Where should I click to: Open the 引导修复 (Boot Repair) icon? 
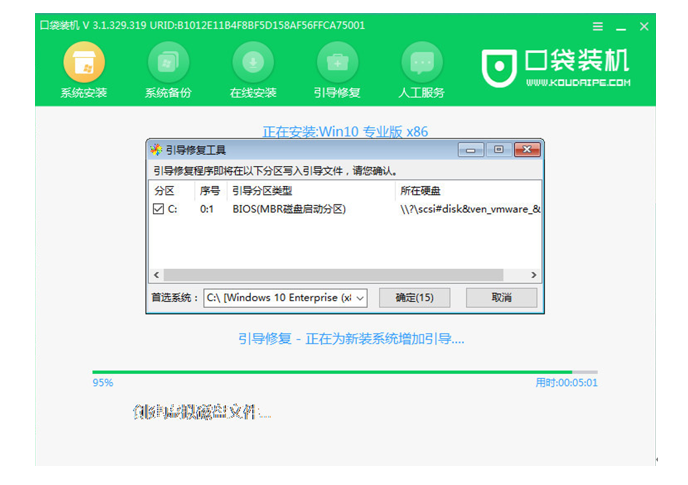(x=338, y=72)
